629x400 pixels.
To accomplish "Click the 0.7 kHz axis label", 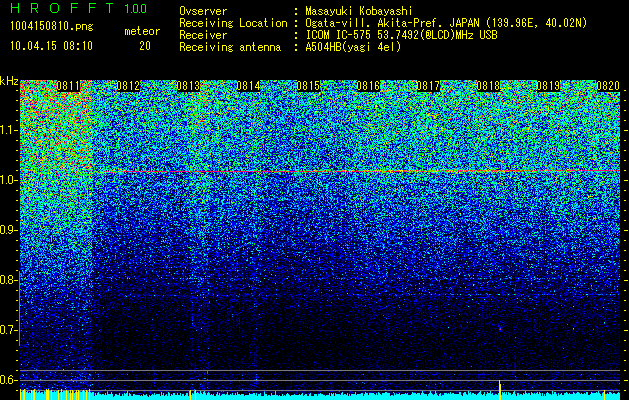I will click(x=9, y=330).
